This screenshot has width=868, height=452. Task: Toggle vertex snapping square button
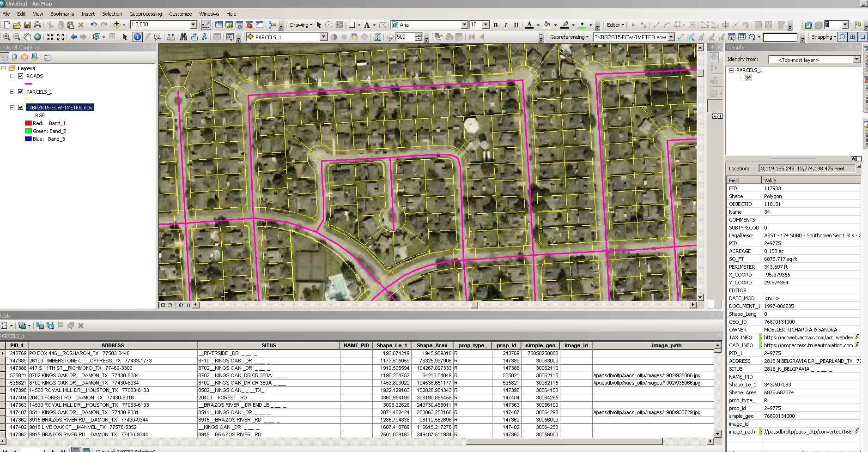862,37
